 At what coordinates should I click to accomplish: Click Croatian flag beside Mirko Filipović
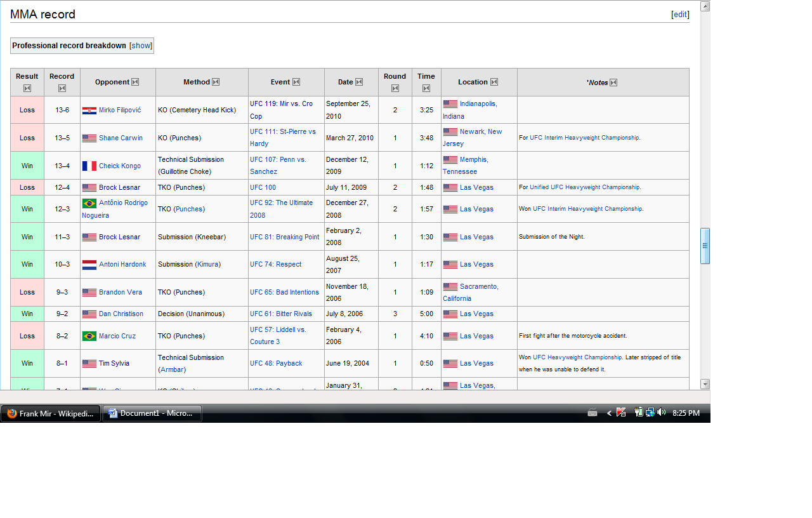coord(89,110)
